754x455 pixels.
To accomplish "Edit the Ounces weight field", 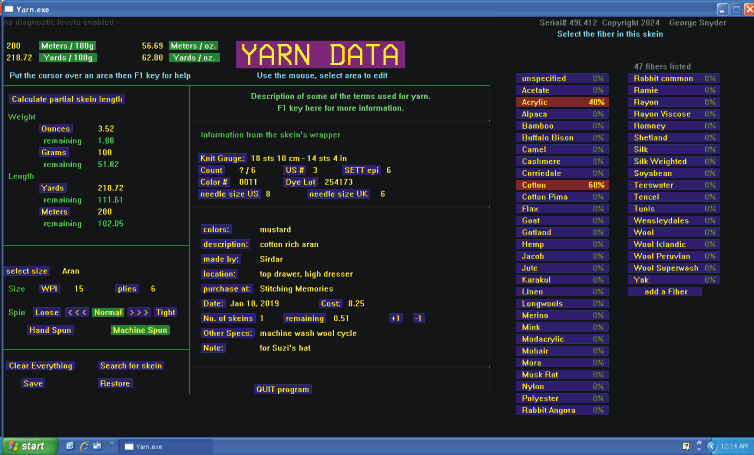I will 55,128.
